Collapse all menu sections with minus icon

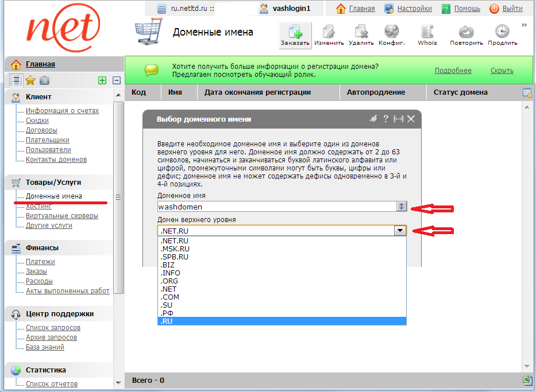coord(117,81)
